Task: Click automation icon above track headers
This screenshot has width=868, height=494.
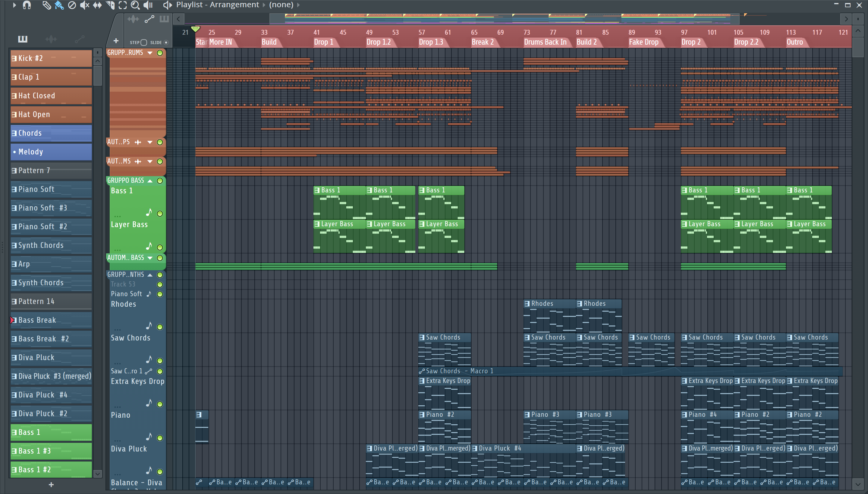Action: tap(149, 19)
